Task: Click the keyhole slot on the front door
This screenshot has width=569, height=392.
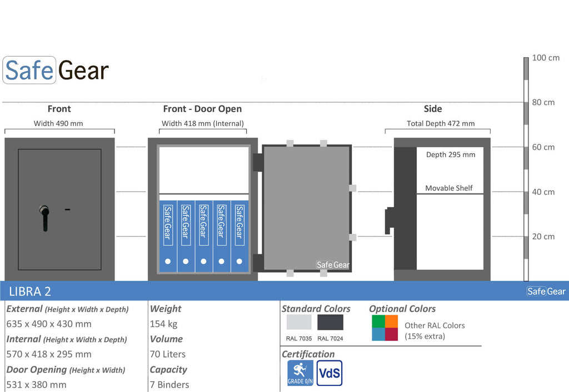Action: click(67, 209)
